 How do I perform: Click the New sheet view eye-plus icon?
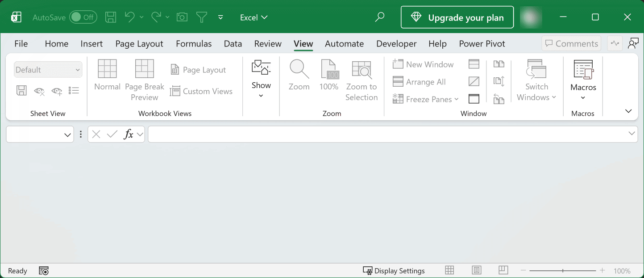point(57,91)
